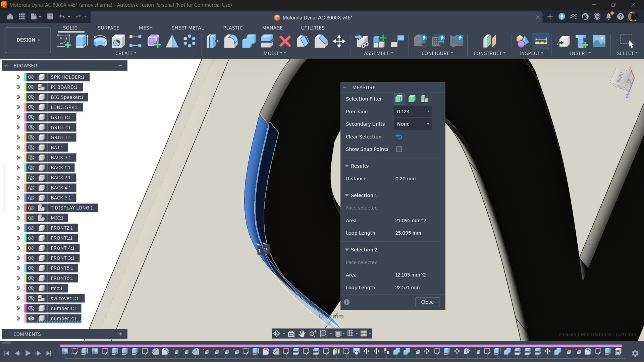Open the SHEET METAL tab
The width and height of the screenshot is (644, 362).
(187, 28)
